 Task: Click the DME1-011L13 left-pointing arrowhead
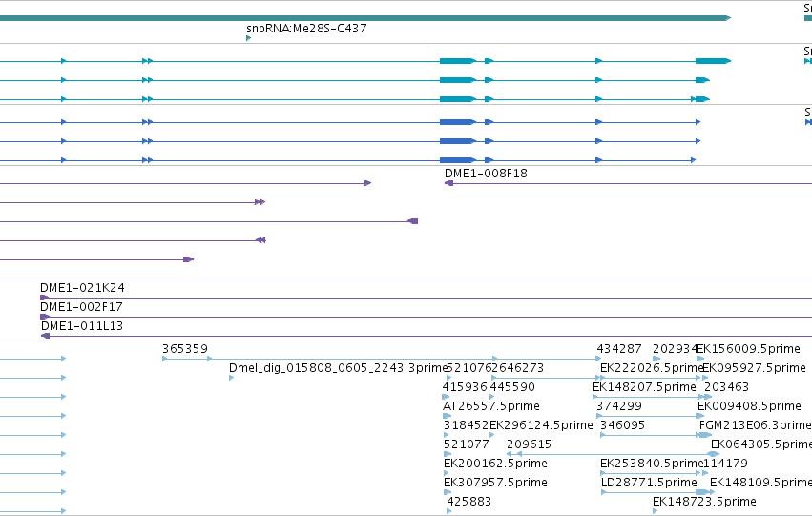click(x=45, y=336)
